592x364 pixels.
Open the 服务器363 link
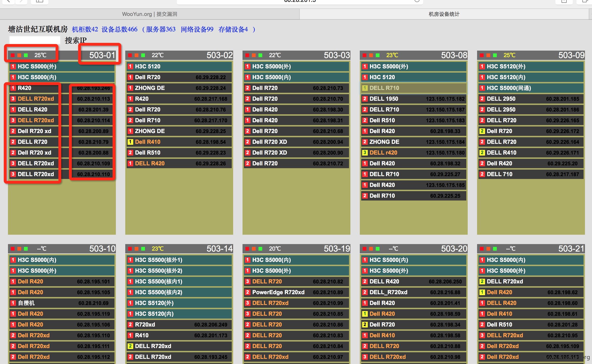161,29
